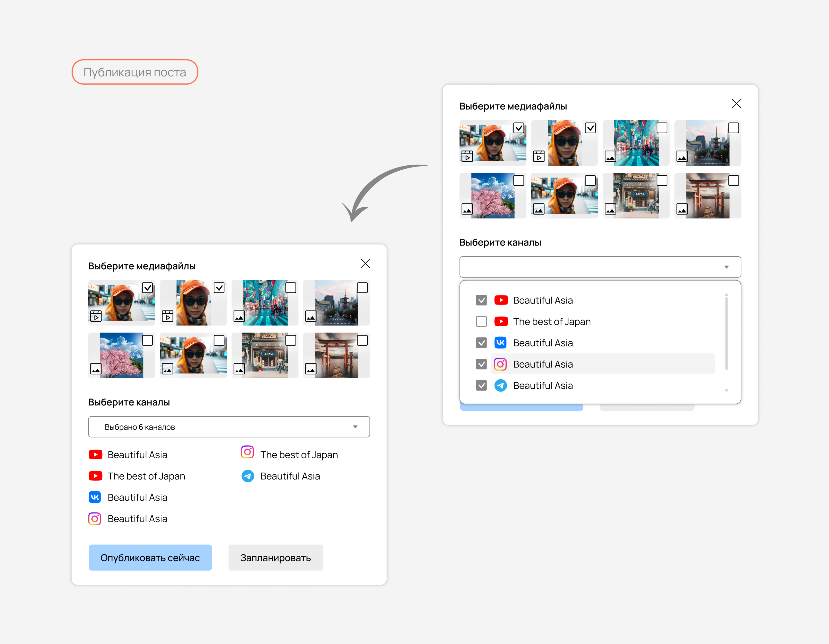
Task: Click the Telegram icon in dropdown list
Action: 500,386
